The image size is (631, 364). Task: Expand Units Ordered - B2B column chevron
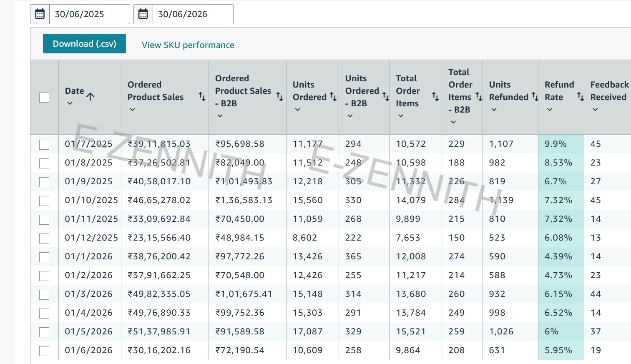(350, 115)
